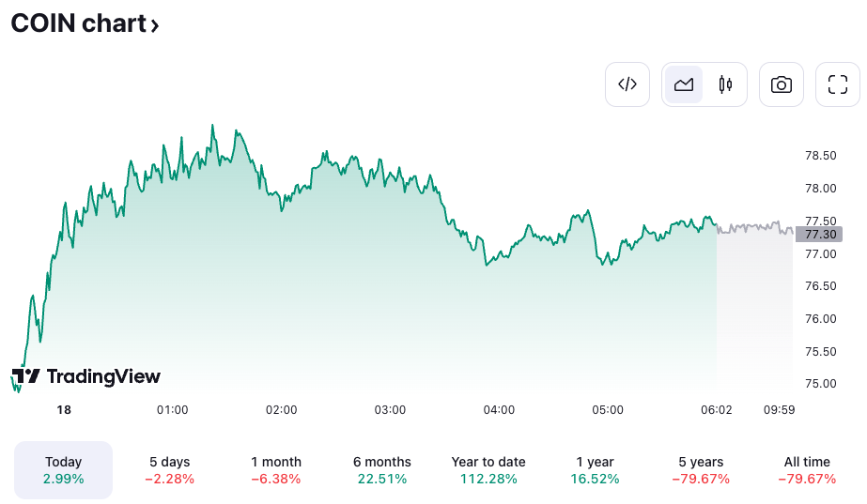The image size is (867, 504).
Task: Take a chart snapshot with camera icon
Action: click(x=781, y=84)
